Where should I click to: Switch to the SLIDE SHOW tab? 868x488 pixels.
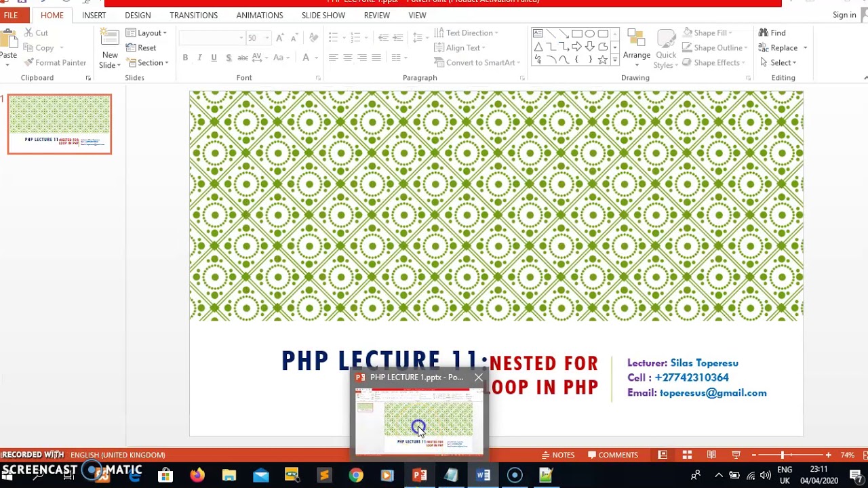tap(323, 15)
